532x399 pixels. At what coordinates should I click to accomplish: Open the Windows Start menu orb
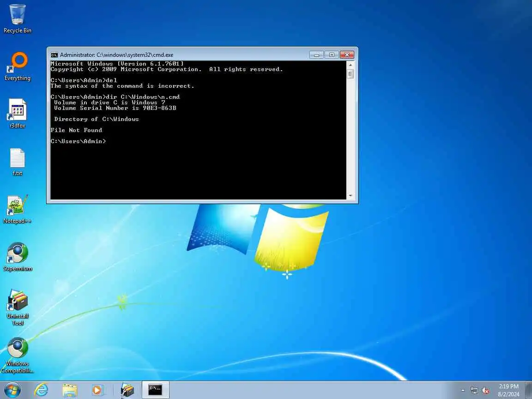coord(12,390)
